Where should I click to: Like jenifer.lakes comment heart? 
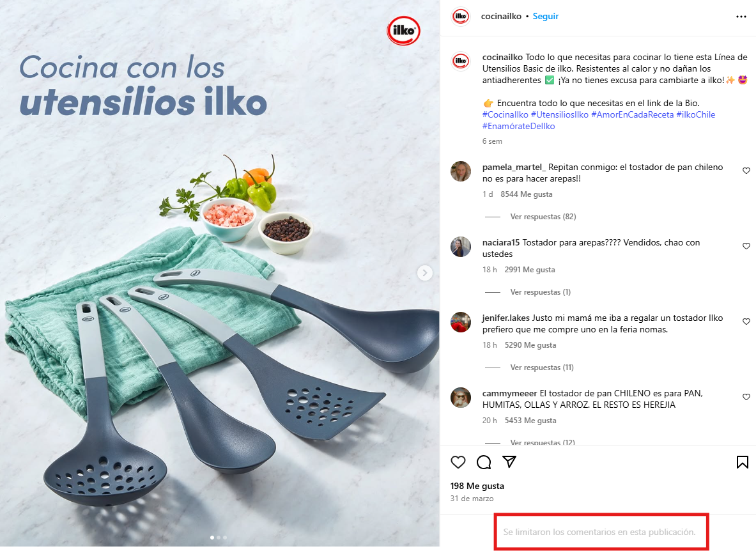coord(746,322)
